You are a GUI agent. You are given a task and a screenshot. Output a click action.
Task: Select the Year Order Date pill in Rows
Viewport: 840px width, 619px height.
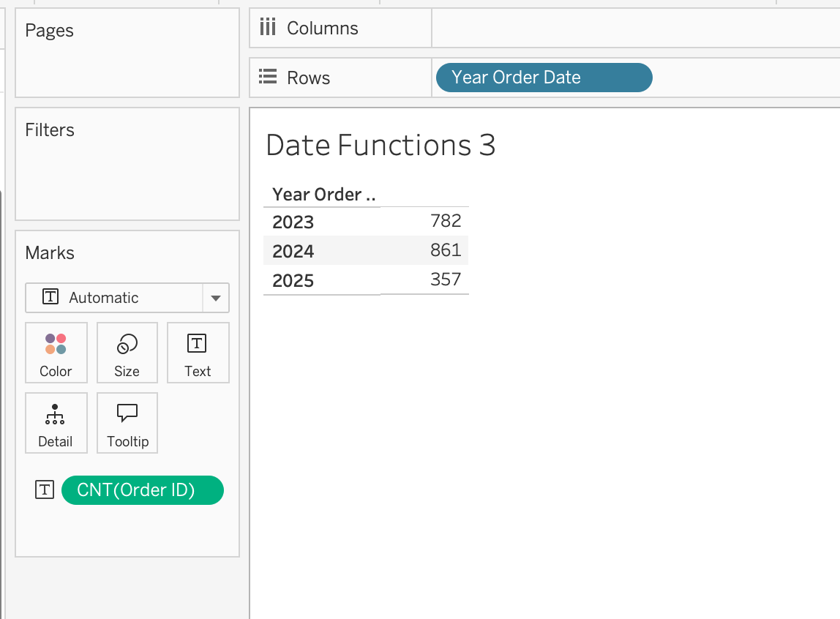click(543, 78)
